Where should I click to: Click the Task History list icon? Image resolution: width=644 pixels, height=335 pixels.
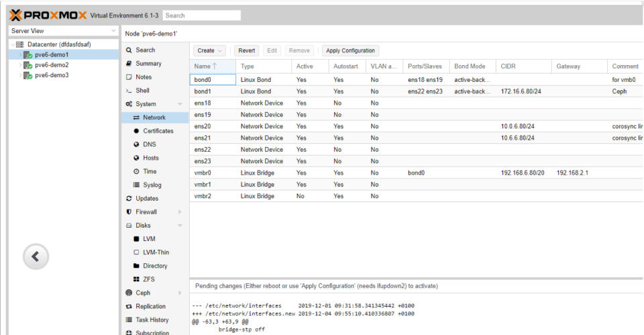tap(129, 320)
